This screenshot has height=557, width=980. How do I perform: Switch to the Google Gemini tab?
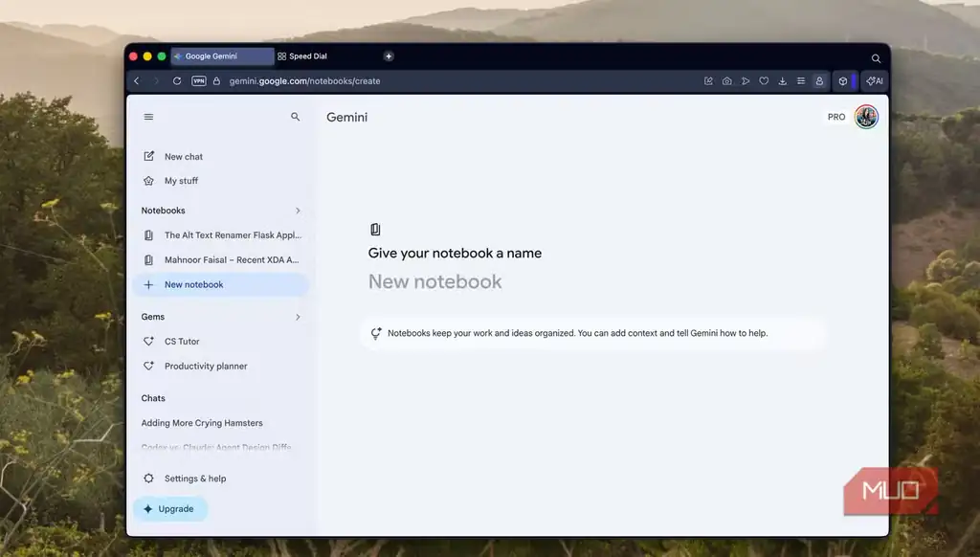[222, 56]
